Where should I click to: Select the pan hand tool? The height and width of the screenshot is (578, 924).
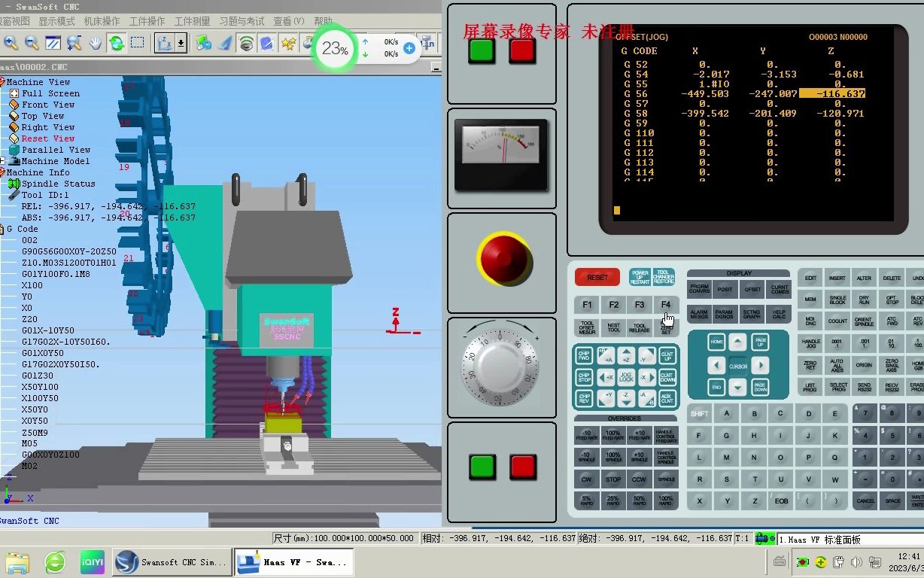coord(96,43)
